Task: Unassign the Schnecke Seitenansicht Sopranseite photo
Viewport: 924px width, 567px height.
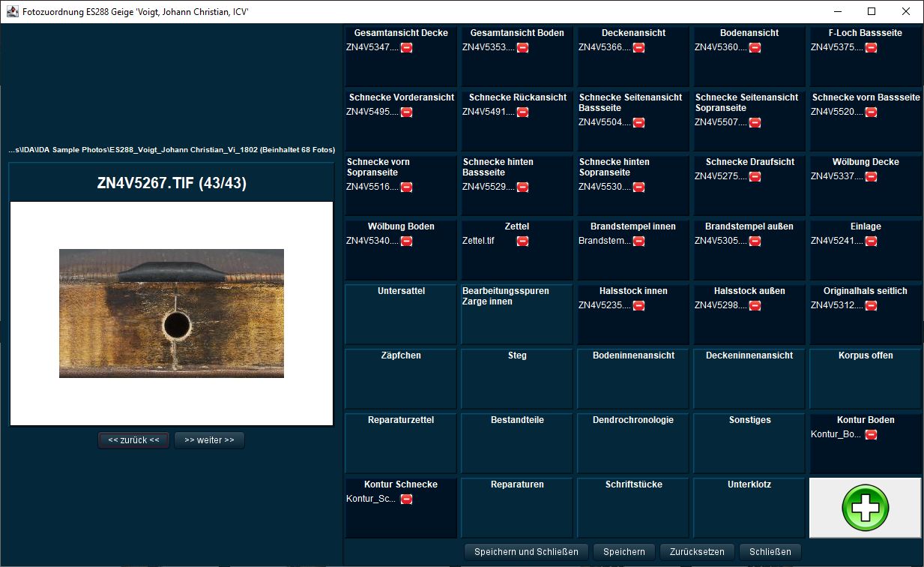Action: click(x=755, y=123)
